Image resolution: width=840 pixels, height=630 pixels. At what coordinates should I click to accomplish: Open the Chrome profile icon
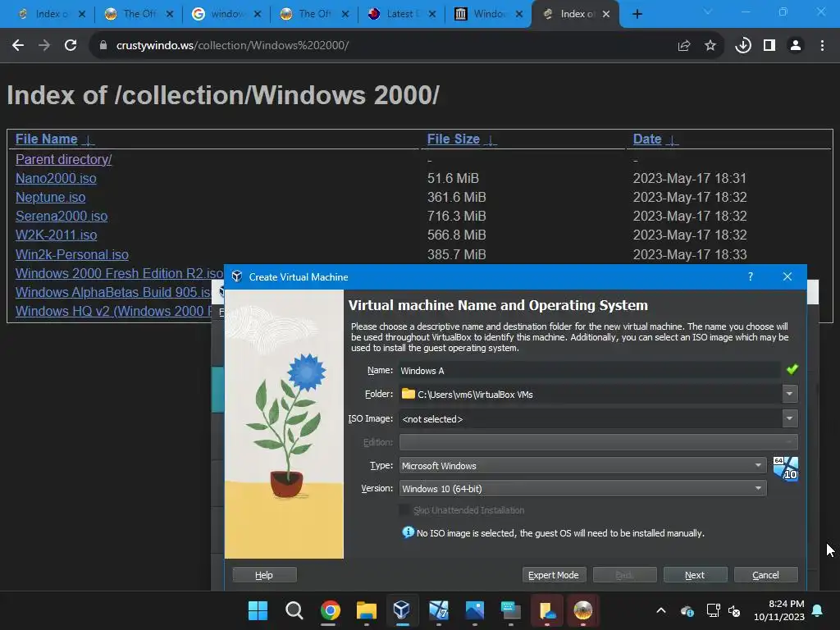(796, 46)
